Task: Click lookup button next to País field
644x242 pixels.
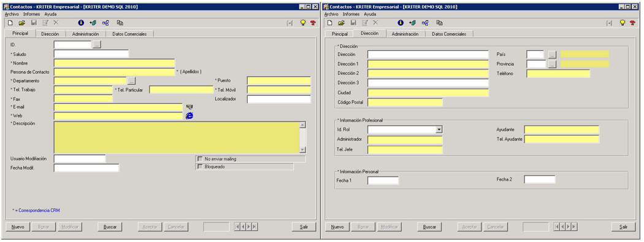Action: point(553,54)
